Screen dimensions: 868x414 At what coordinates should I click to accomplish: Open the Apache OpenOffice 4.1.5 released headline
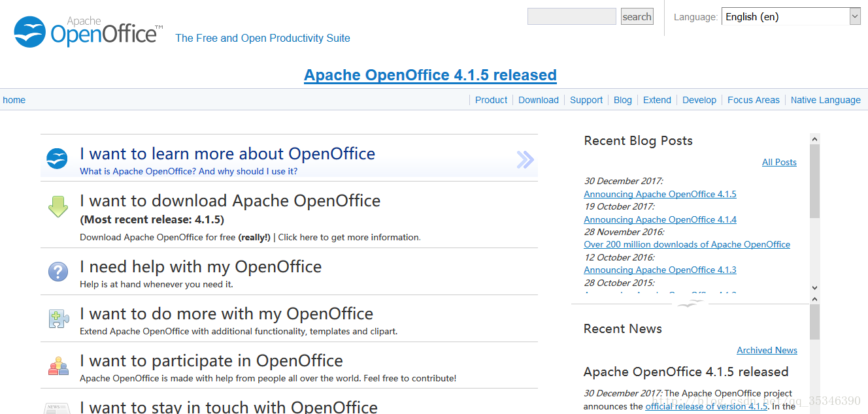[430, 75]
